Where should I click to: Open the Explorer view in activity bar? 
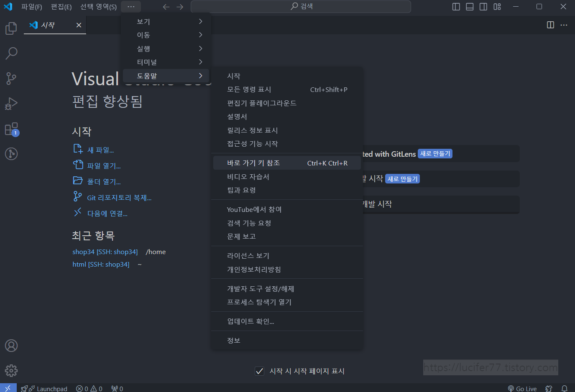pyautogui.click(x=11, y=28)
